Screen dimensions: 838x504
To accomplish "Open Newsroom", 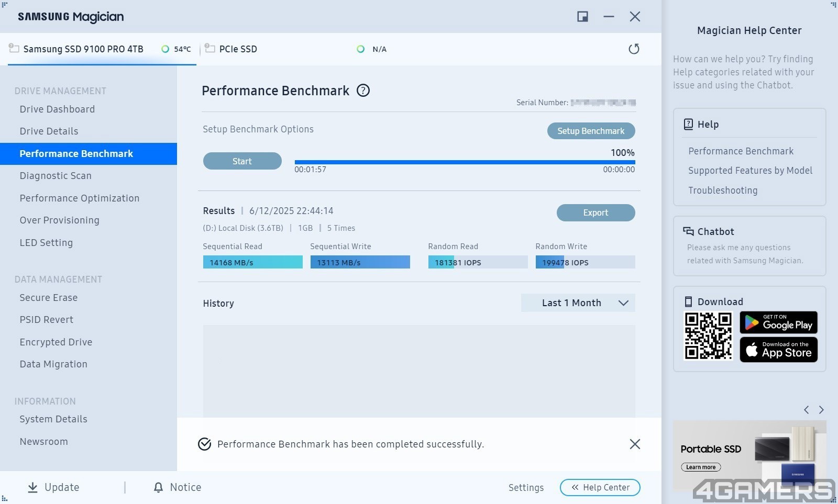I will click(43, 442).
